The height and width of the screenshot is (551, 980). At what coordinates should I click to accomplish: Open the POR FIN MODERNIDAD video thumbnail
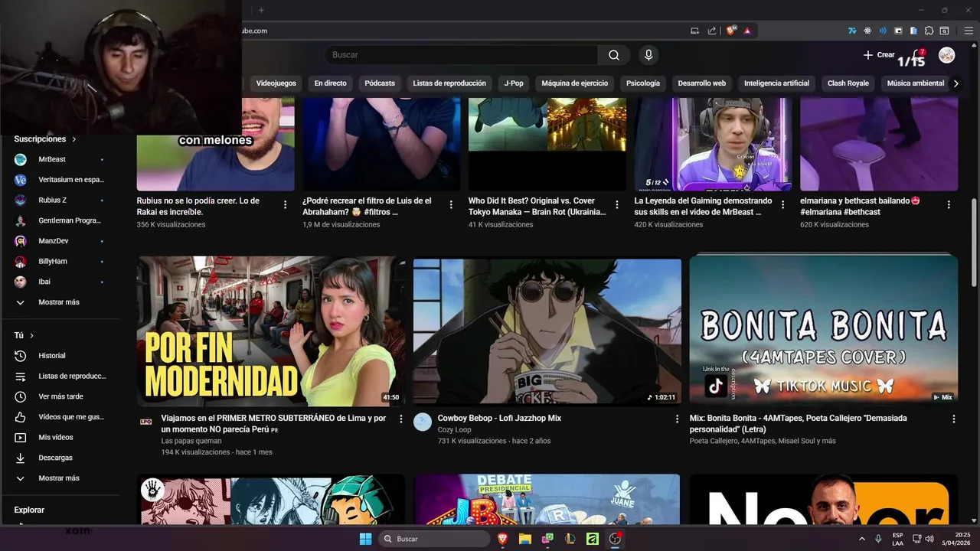pyautogui.click(x=271, y=331)
